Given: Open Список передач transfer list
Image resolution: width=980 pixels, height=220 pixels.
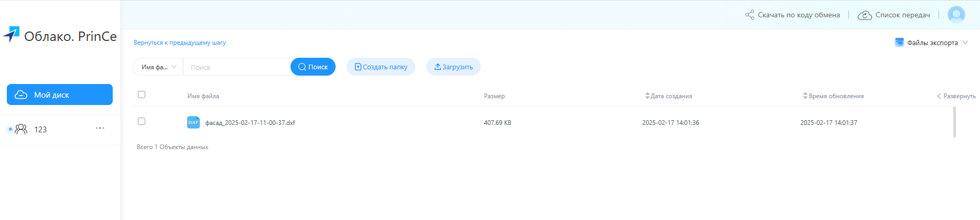Looking at the screenshot, I should coord(894,15).
